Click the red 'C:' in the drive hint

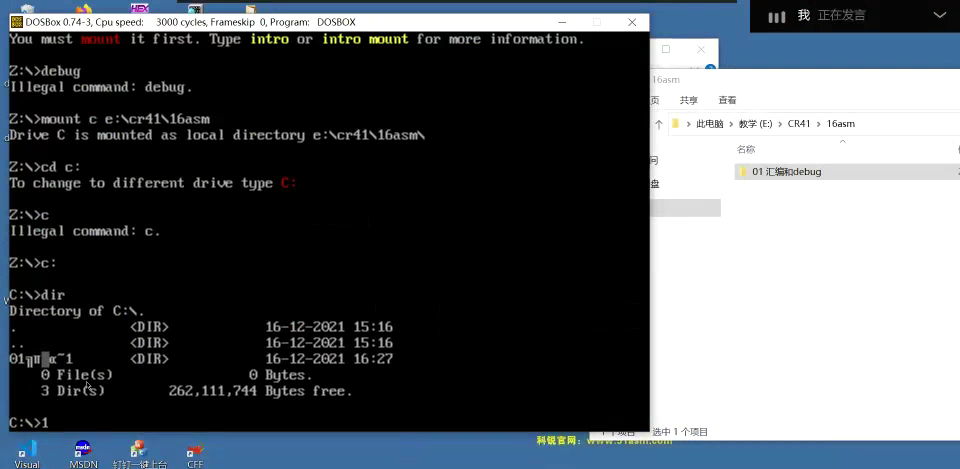click(x=288, y=183)
